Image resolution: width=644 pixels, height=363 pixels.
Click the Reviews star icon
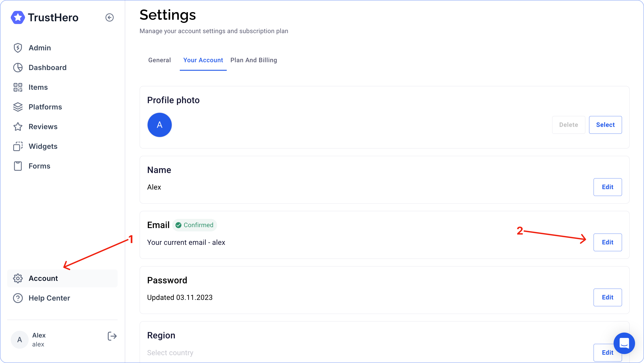click(x=18, y=127)
